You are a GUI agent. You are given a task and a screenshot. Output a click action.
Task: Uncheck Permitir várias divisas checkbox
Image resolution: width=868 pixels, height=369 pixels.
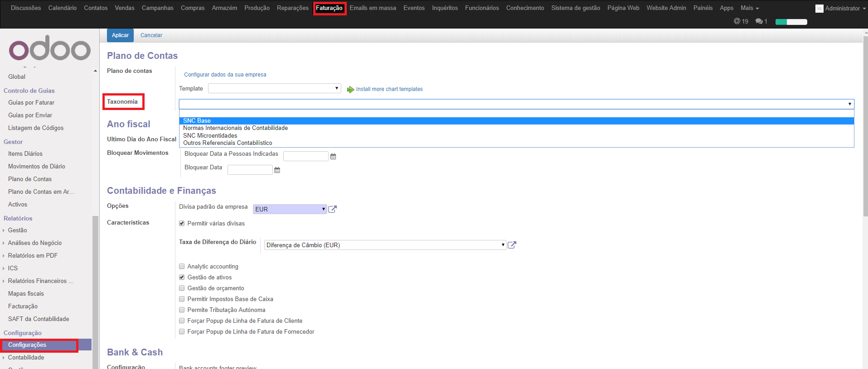pyautogui.click(x=182, y=223)
